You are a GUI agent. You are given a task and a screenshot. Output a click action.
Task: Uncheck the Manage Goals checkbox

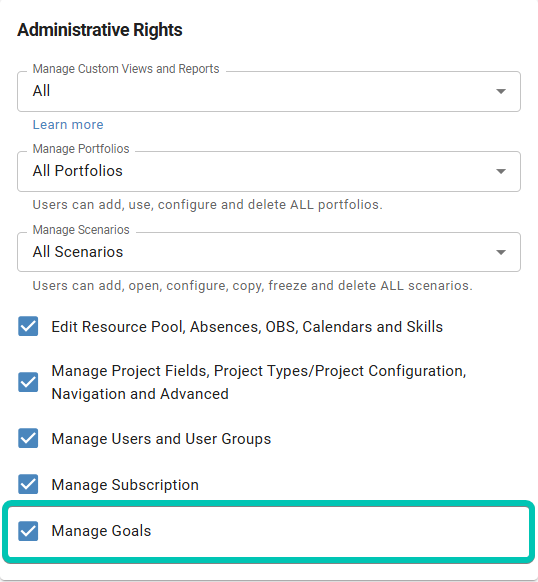pyautogui.click(x=28, y=531)
